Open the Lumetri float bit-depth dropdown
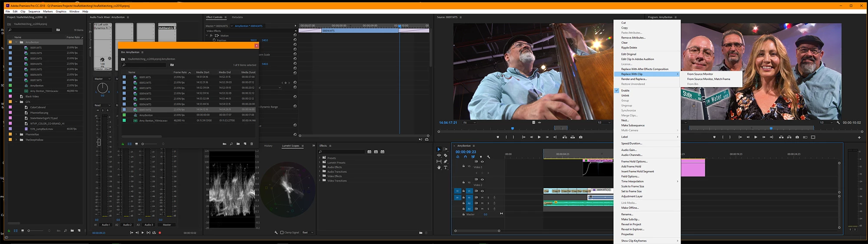 (308, 233)
